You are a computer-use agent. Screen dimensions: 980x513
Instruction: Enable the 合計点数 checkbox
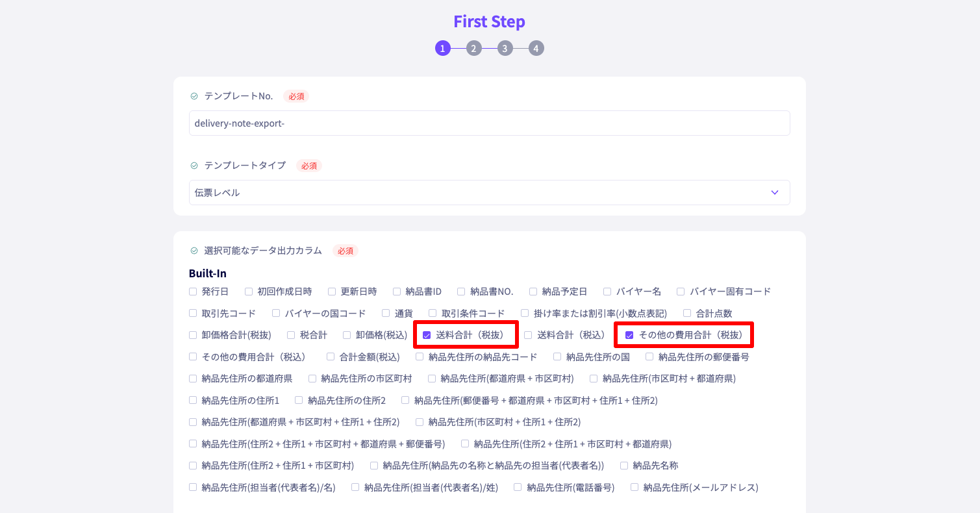point(687,313)
